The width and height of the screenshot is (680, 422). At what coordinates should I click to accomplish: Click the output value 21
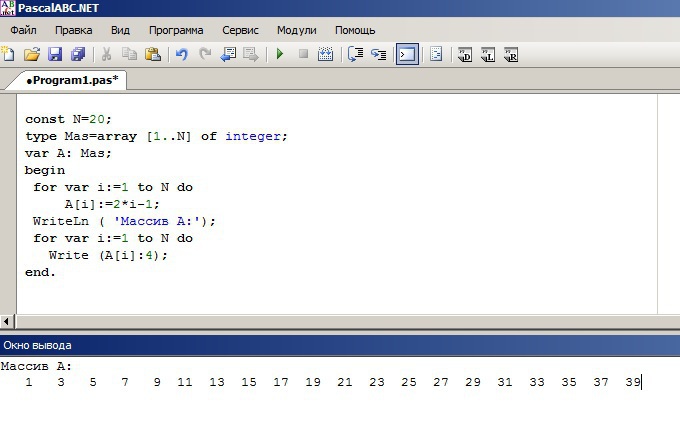[345, 383]
